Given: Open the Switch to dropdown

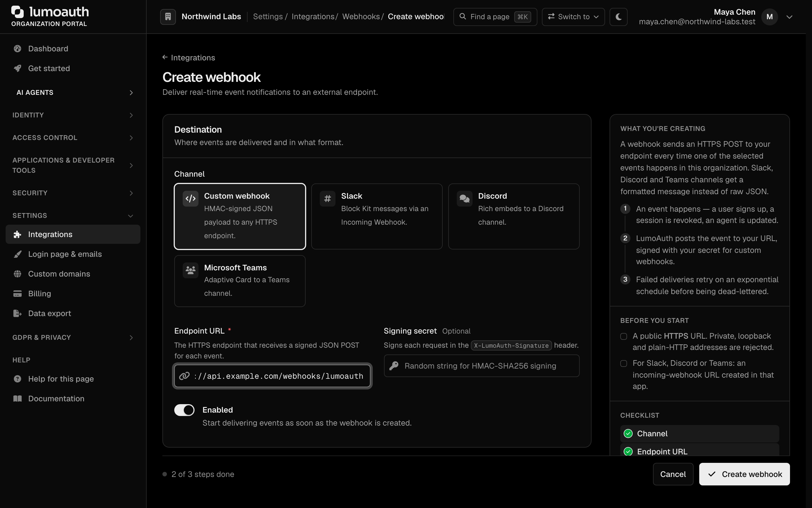Looking at the screenshot, I should tap(573, 17).
